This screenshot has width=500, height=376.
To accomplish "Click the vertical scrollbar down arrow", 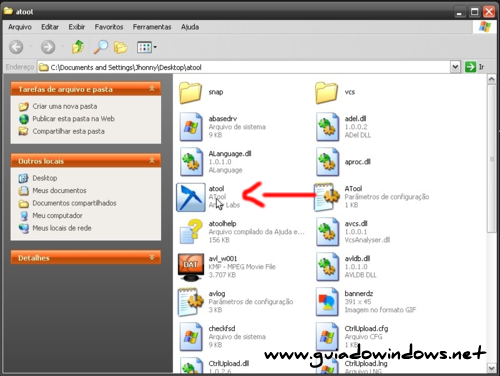I will [x=491, y=368].
